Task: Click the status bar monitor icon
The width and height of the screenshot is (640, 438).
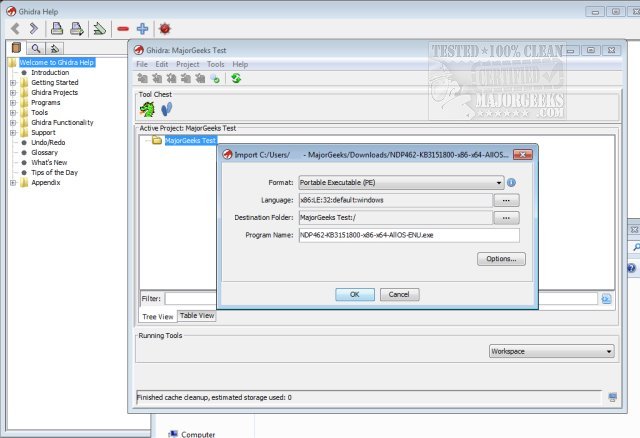Action: (612, 397)
